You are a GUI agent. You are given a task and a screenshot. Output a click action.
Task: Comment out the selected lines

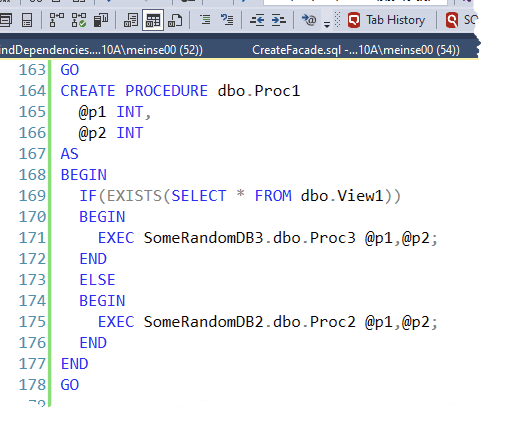[205, 20]
